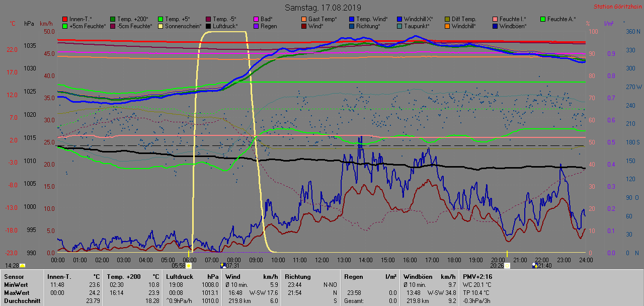Click the bright green Temp. +5 legend swatch
This screenshot has width=644, height=306.
coord(160,19)
